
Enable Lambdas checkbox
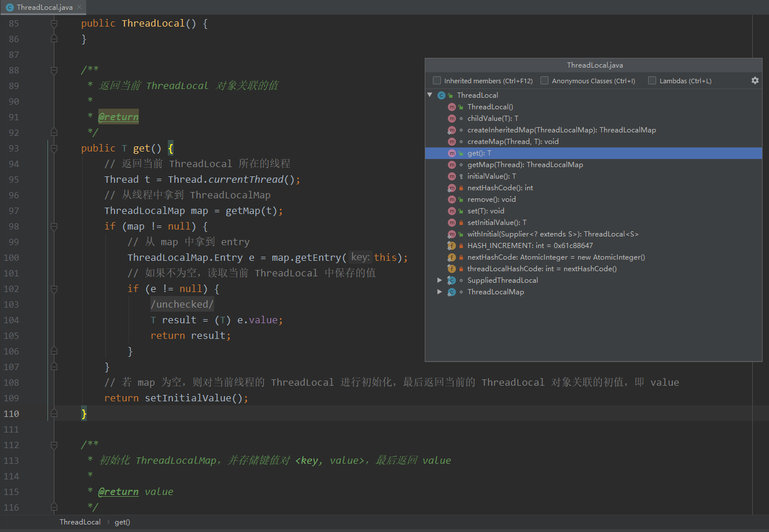coord(652,80)
